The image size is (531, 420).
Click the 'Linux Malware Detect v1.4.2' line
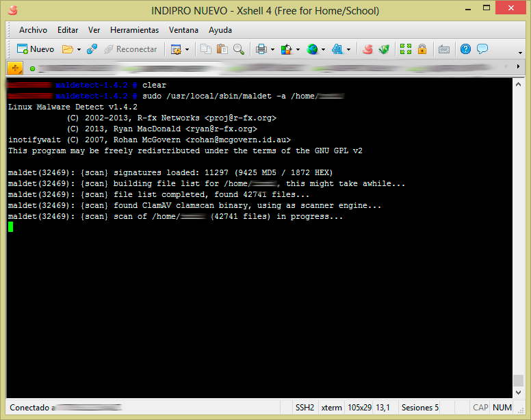pos(73,107)
